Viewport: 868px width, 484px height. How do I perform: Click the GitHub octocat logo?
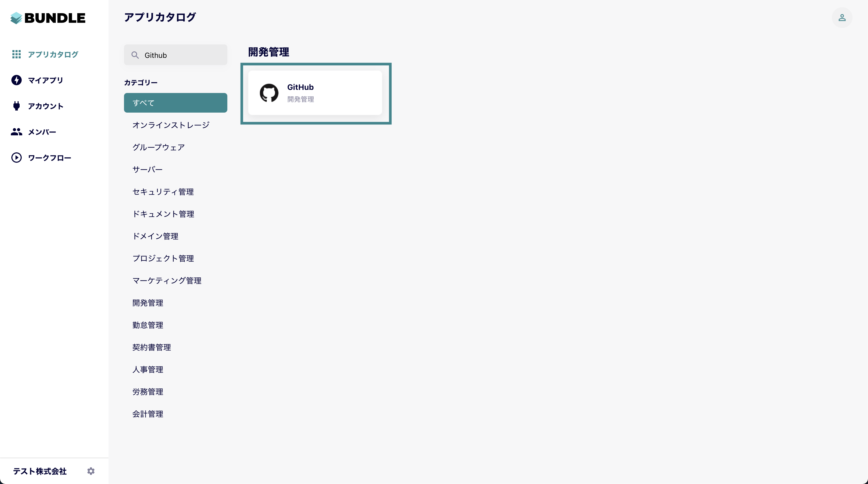pos(269,93)
